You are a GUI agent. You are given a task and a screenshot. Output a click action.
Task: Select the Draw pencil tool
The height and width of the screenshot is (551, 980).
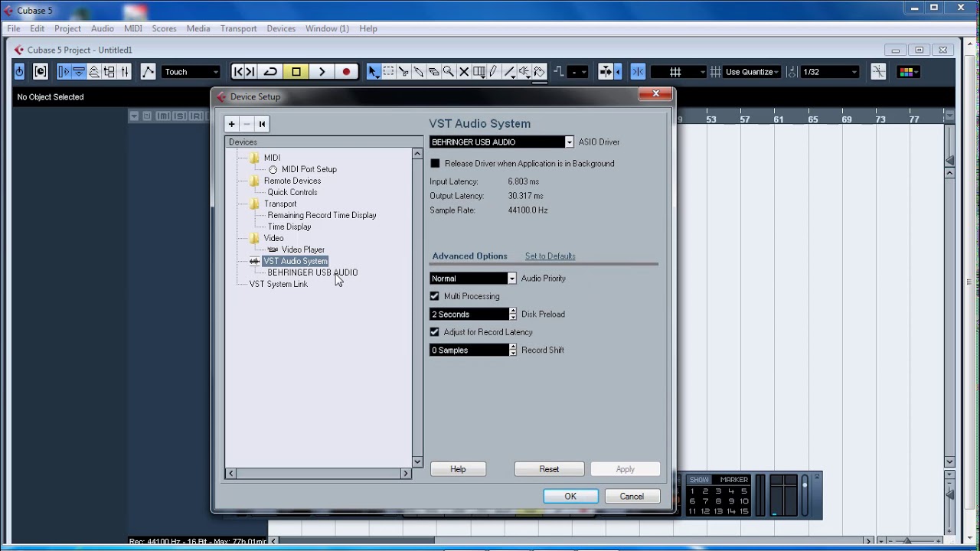pyautogui.click(x=494, y=72)
